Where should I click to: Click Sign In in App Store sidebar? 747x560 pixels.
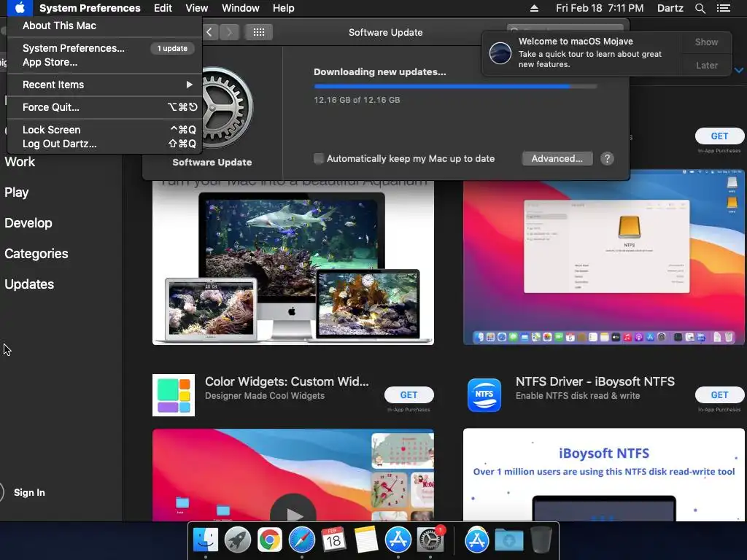[x=29, y=492]
